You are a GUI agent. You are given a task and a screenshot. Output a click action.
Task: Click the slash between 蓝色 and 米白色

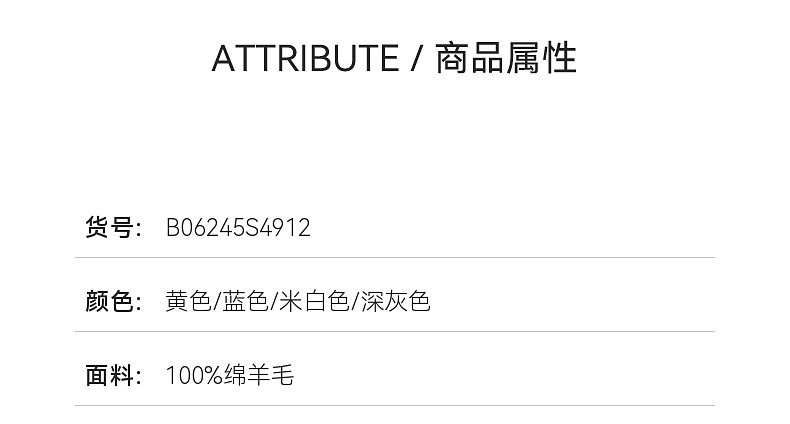pyautogui.click(x=274, y=302)
